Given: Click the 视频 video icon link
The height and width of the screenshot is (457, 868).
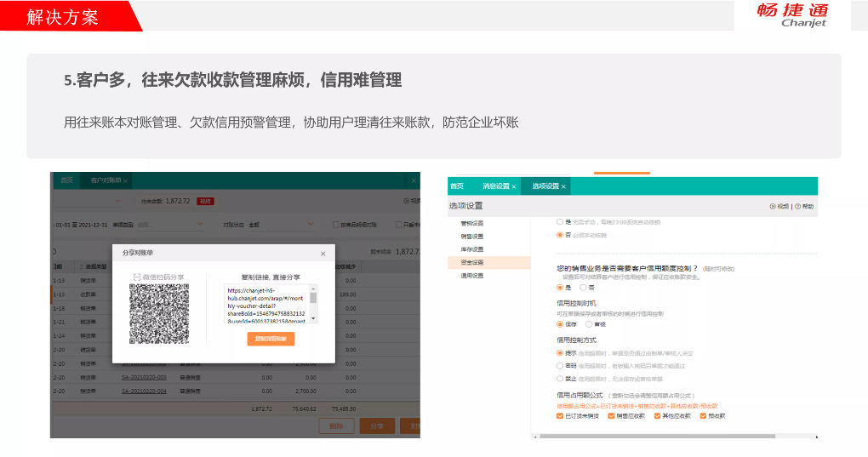Looking at the screenshot, I should [x=779, y=206].
